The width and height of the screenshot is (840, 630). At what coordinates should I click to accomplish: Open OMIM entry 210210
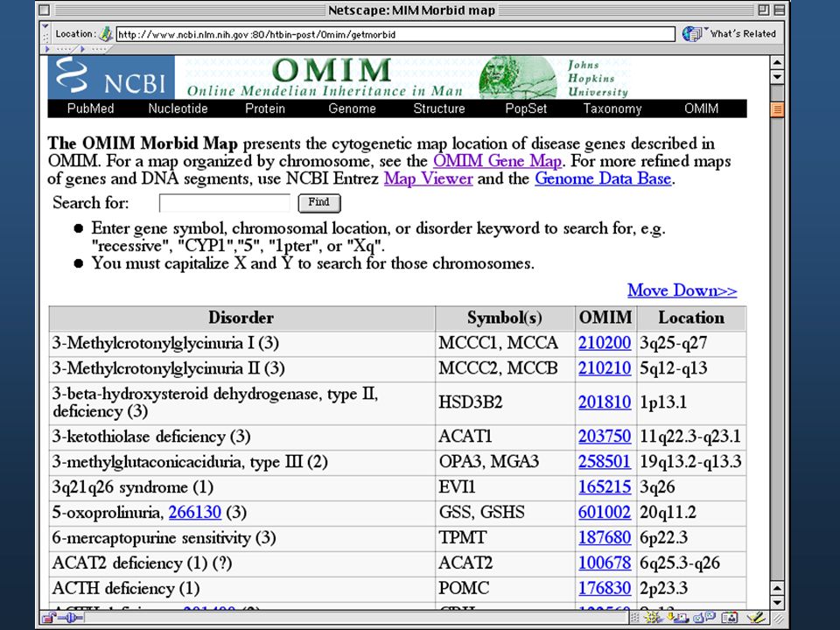(x=605, y=368)
